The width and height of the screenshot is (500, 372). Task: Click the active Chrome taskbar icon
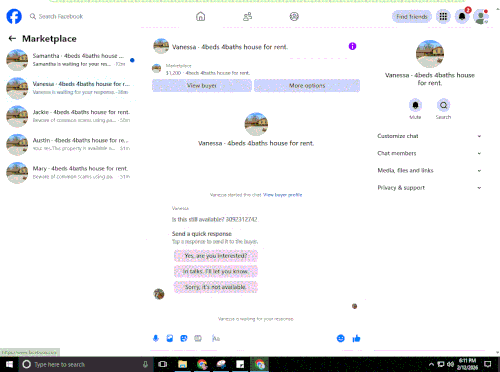(x=260, y=364)
